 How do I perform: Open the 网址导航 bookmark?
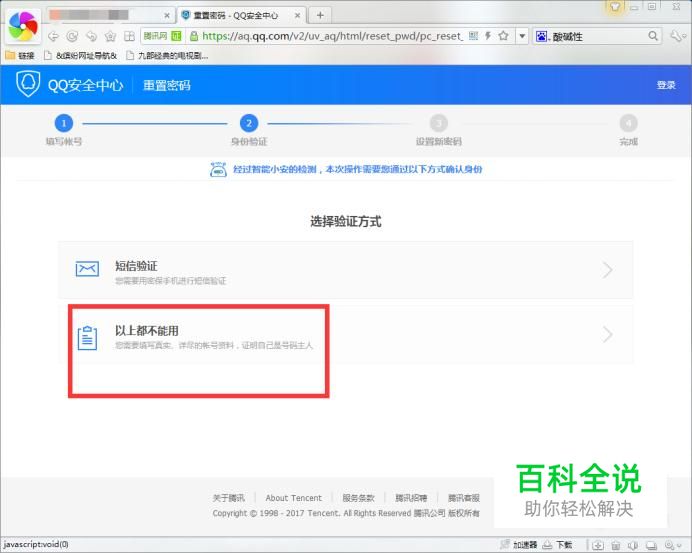(81, 56)
